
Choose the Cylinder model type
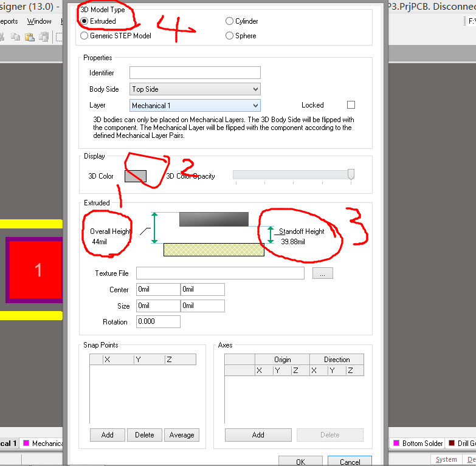229,21
